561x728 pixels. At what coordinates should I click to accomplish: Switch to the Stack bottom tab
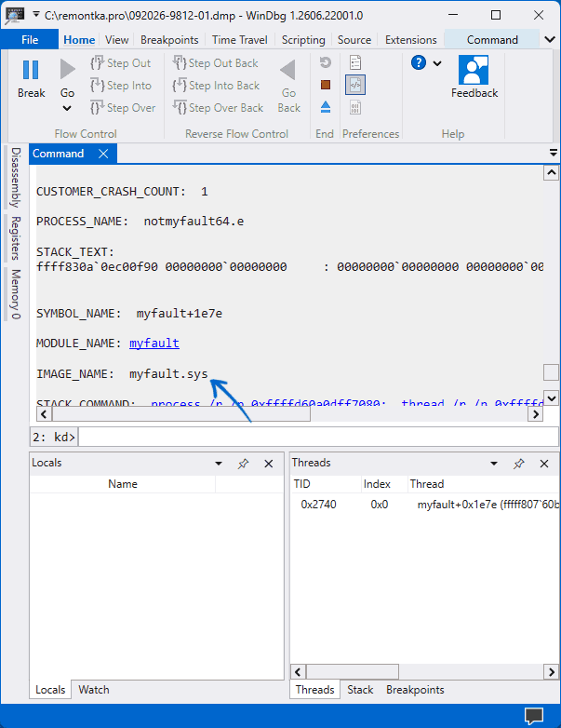[360, 690]
